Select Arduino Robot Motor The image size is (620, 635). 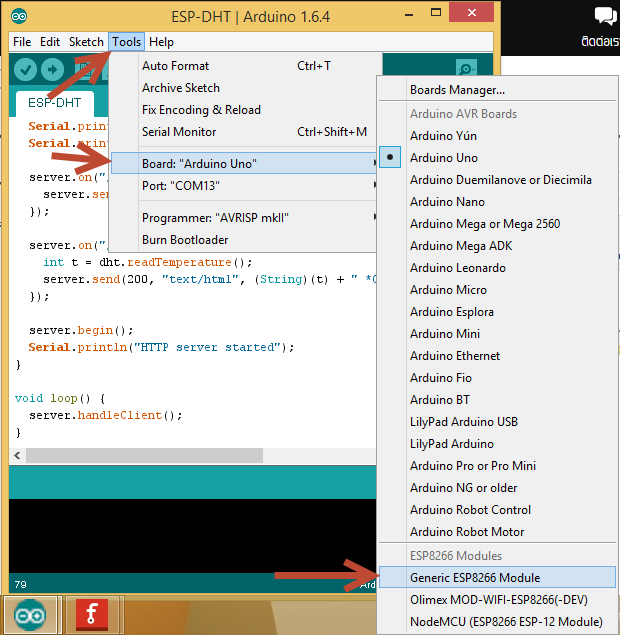click(497, 531)
